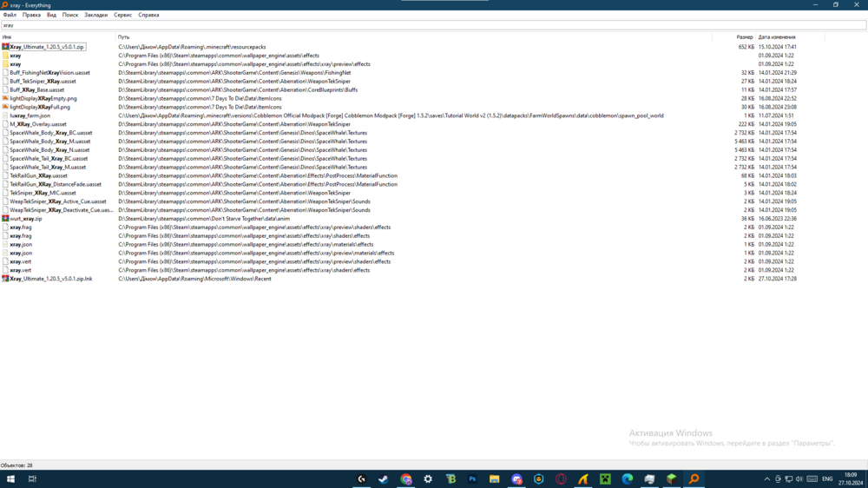The width and height of the screenshot is (868, 488).
Task: Click the Объектов: 28 status bar text
Action: (x=16, y=465)
